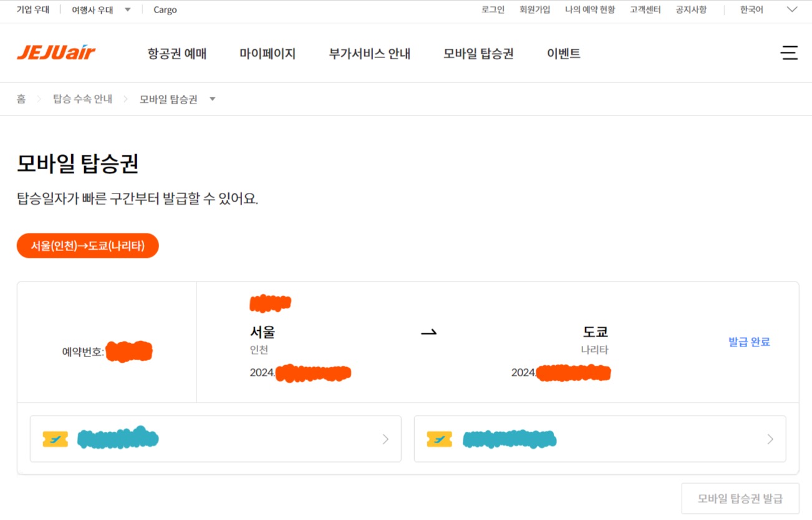Open right passenger card chevron arrow

click(x=770, y=439)
